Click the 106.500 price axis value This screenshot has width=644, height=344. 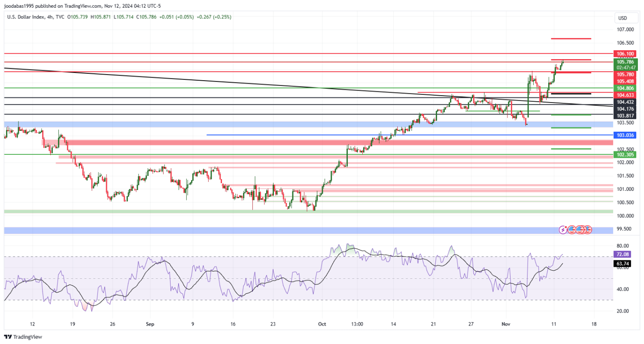tap(625, 43)
